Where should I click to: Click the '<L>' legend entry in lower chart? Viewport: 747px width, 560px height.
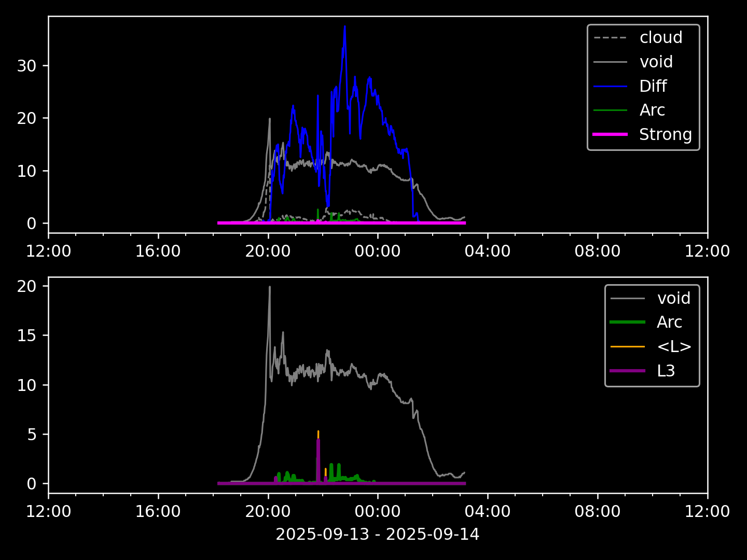click(x=674, y=346)
